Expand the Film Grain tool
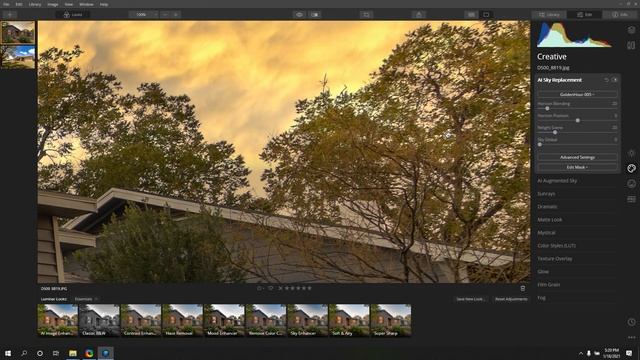This screenshot has height=360, width=640. (549, 284)
